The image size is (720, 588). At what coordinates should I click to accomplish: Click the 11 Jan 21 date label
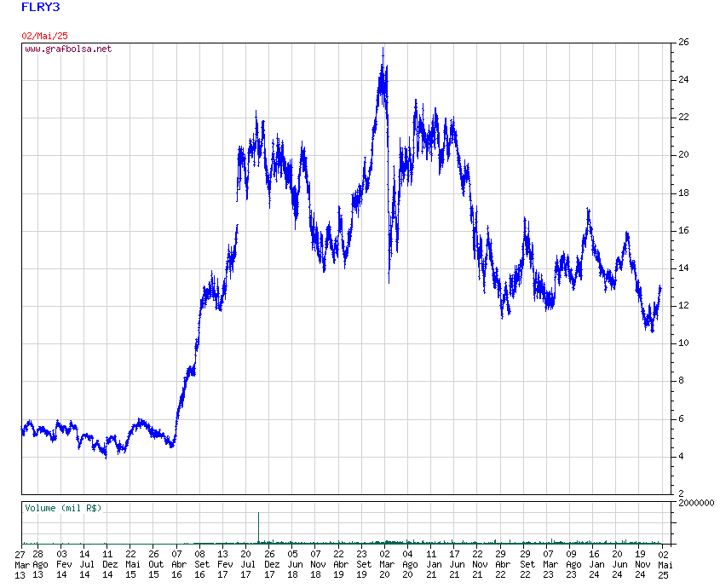(433, 565)
